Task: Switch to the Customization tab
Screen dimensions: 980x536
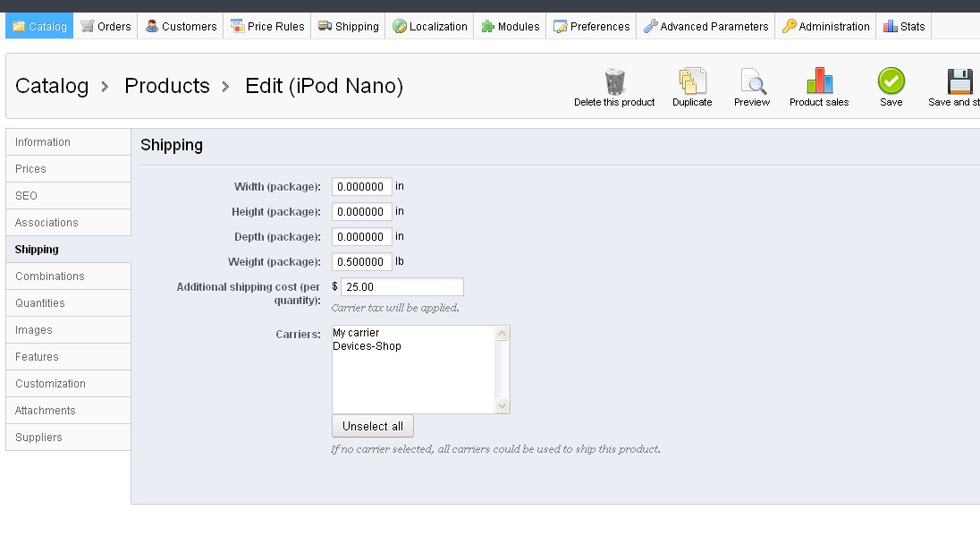Action: tap(68, 384)
